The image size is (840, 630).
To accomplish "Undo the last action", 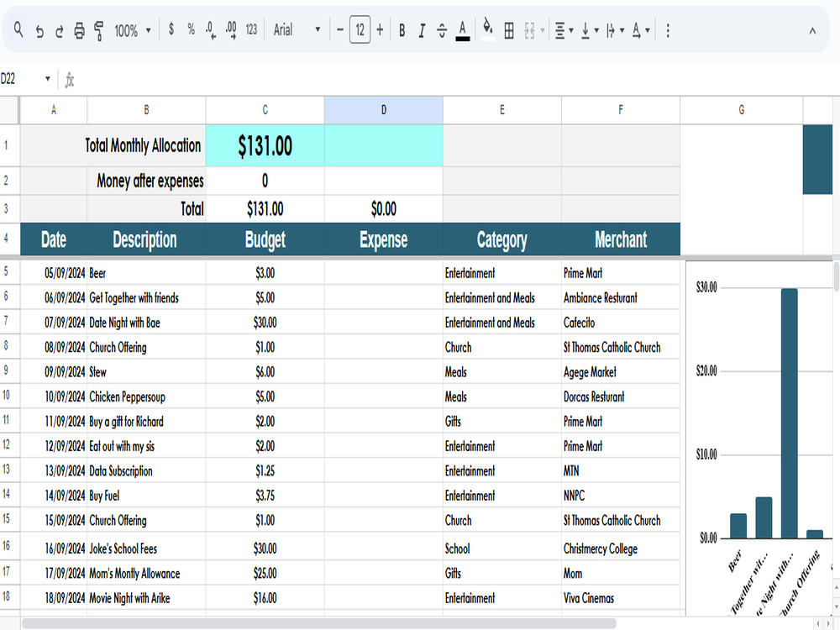I will [x=39, y=31].
